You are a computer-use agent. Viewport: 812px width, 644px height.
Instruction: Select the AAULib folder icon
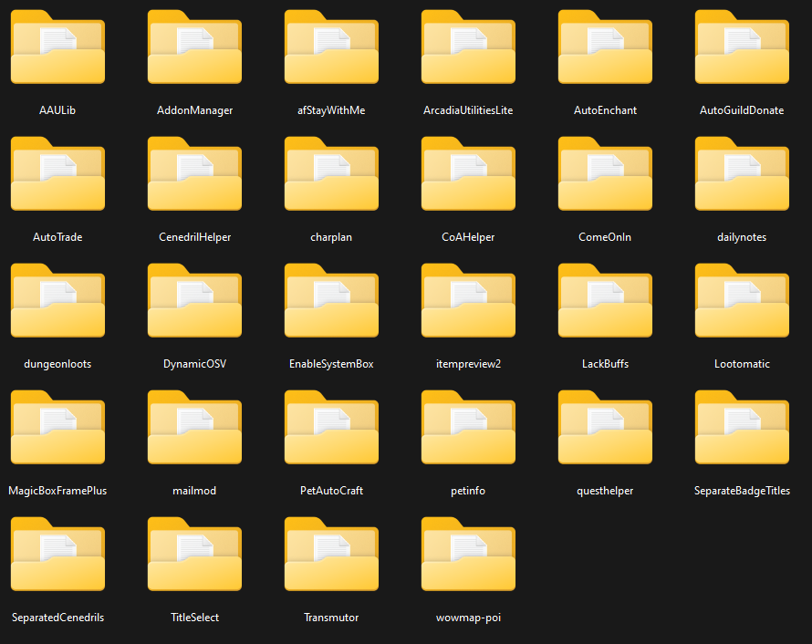click(x=57, y=48)
